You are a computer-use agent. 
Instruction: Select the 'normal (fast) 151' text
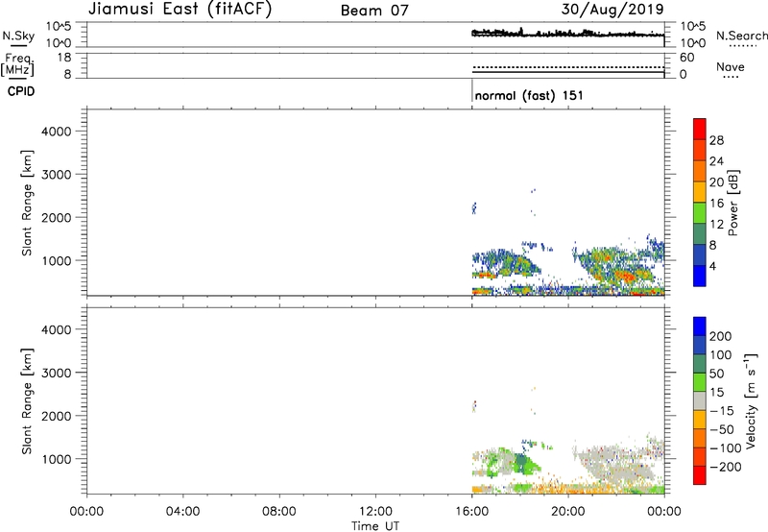coord(529,95)
